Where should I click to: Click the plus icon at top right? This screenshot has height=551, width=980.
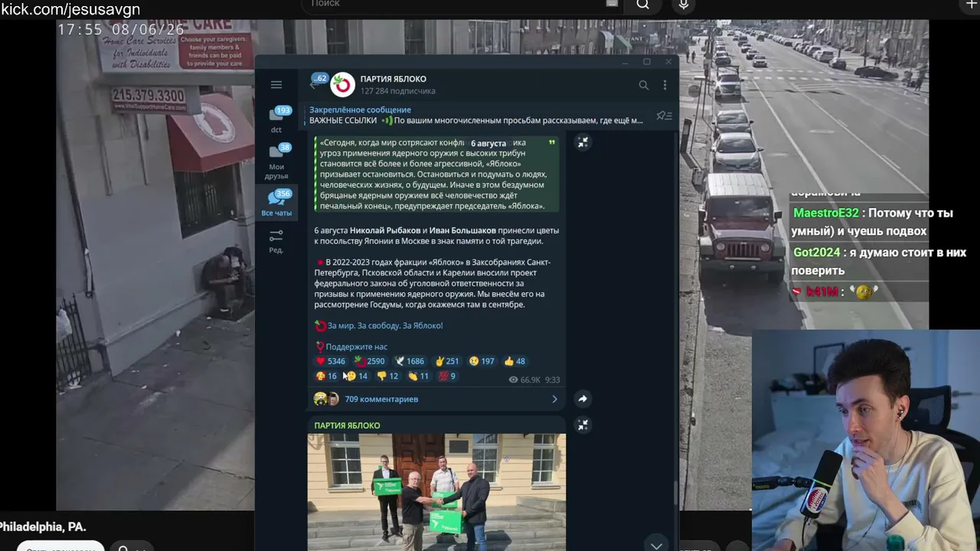(972, 5)
